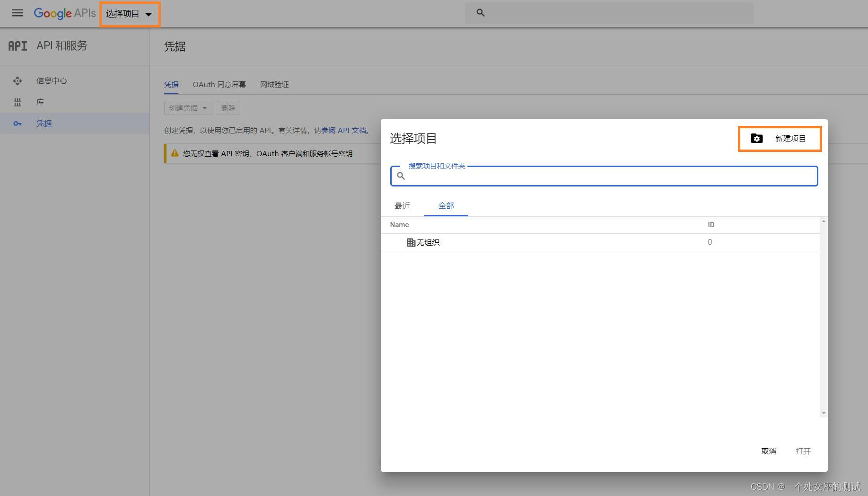Click the 凭据 page heading
This screenshot has width=868, height=496.
[175, 46]
